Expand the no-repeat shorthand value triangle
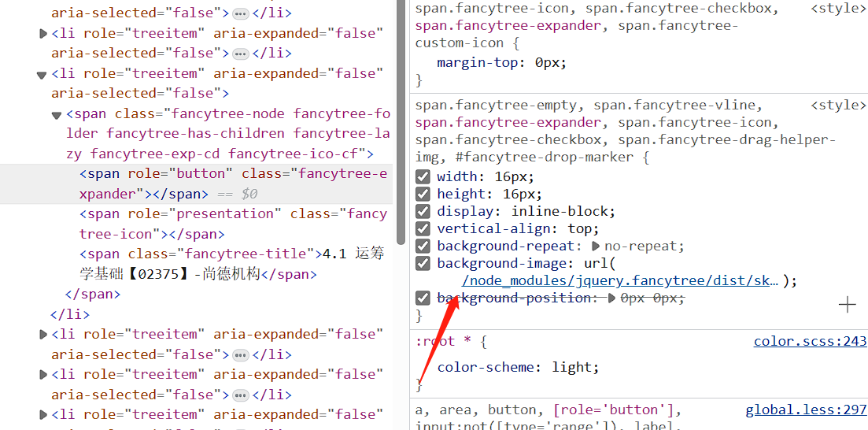Image resolution: width=868 pixels, height=430 pixels. [x=596, y=247]
